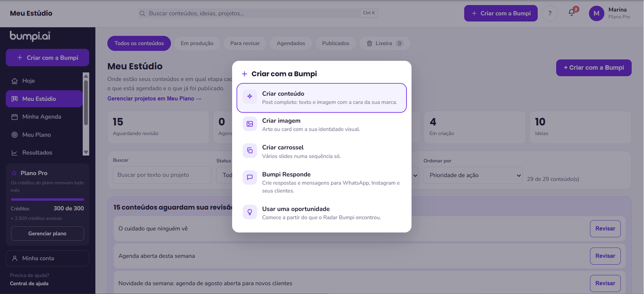
Task: Follow Gerenciar projetos em Meu Plano link
Action: pos(154,98)
